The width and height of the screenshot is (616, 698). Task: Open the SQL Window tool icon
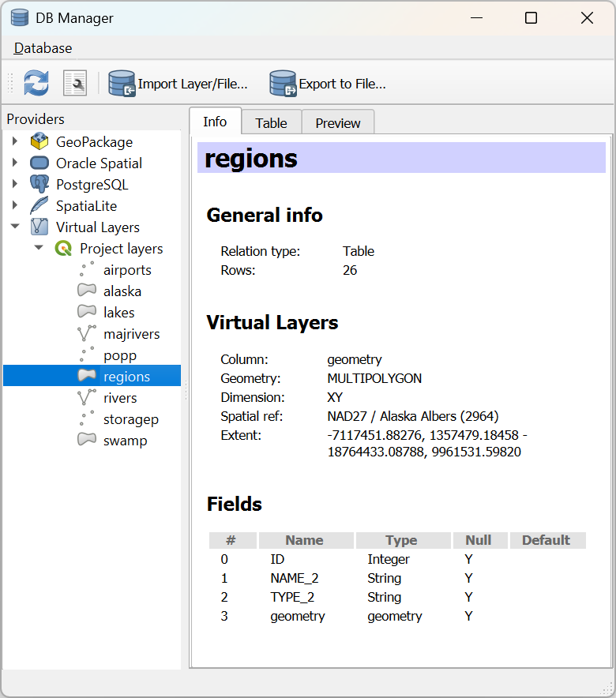(74, 83)
